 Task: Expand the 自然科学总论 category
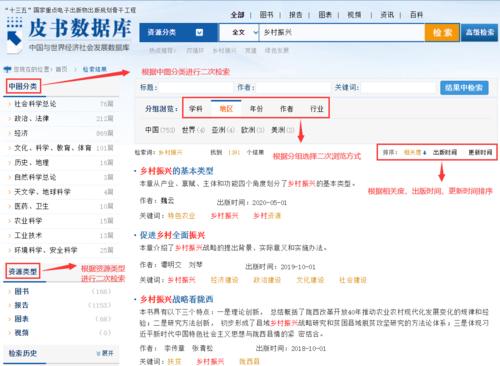(35, 177)
